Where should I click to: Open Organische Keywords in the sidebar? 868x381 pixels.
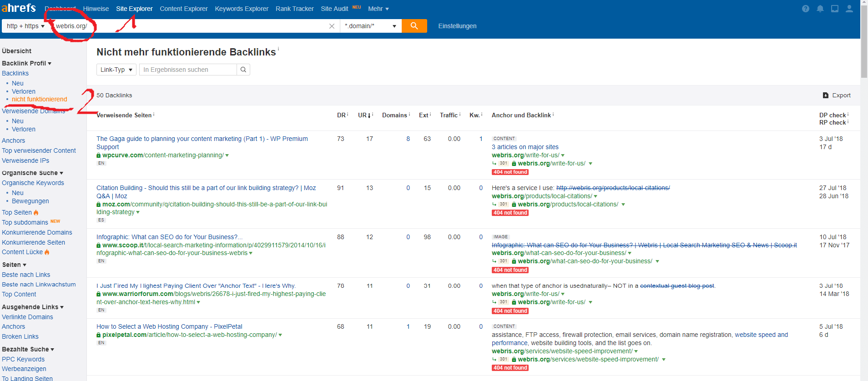click(33, 183)
